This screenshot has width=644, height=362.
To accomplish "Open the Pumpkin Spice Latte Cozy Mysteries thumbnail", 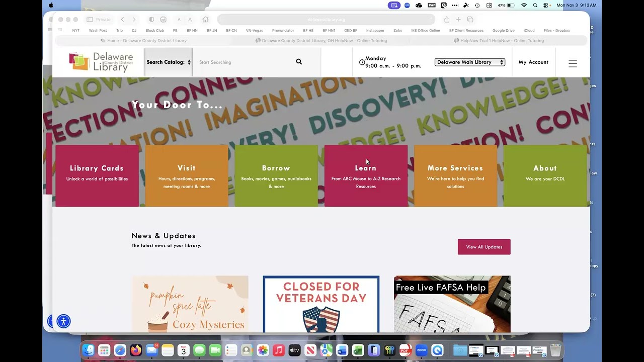I will click(190, 304).
